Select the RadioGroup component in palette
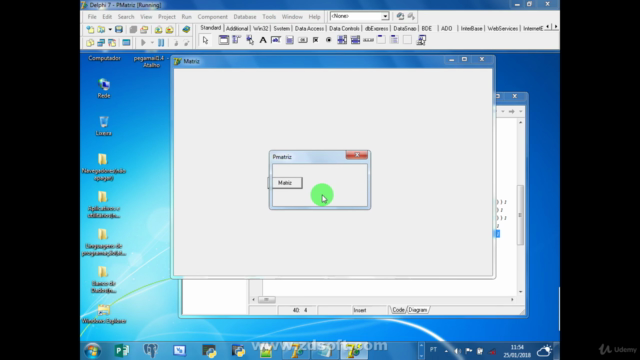 394,40
